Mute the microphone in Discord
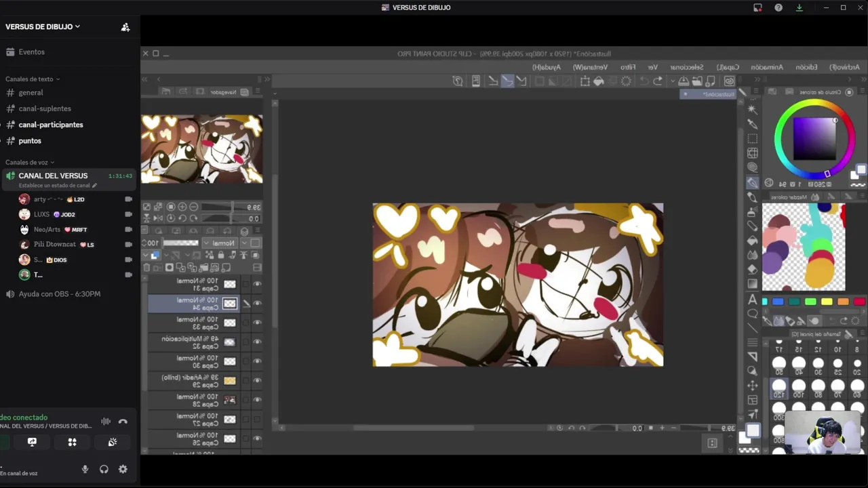This screenshot has height=488, width=868. point(85,469)
